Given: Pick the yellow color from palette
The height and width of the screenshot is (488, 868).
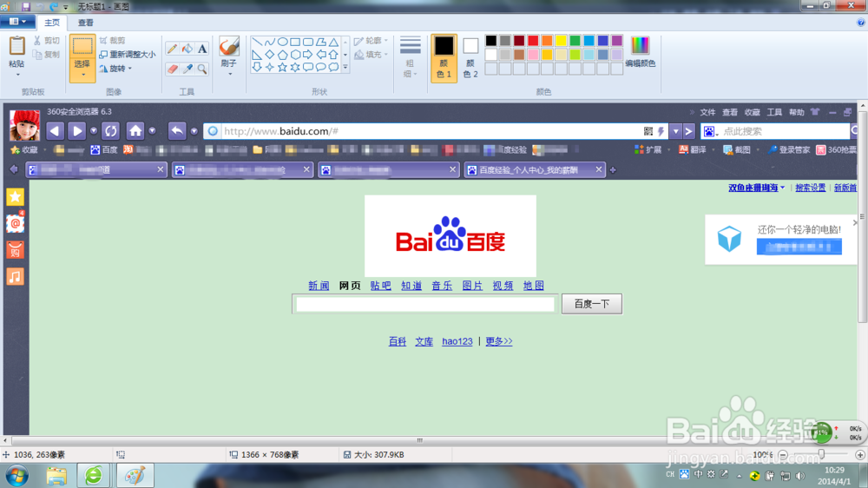Looking at the screenshot, I should click(x=561, y=41).
